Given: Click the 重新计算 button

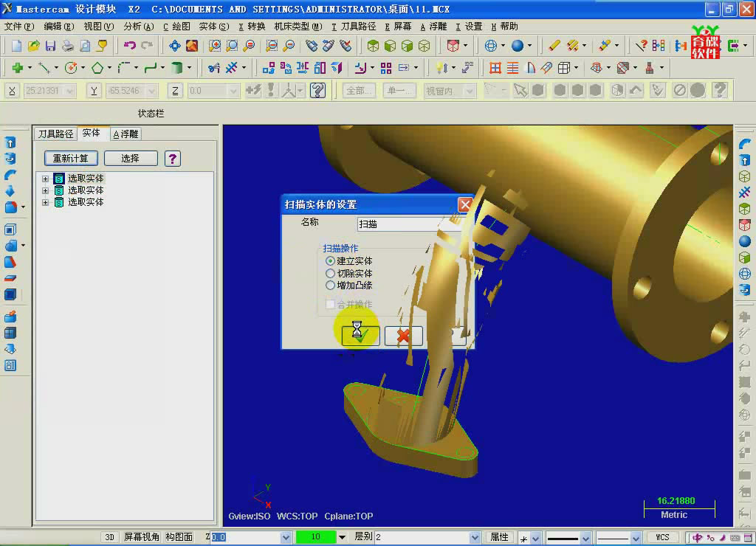Looking at the screenshot, I should click(x=71, y=159).
